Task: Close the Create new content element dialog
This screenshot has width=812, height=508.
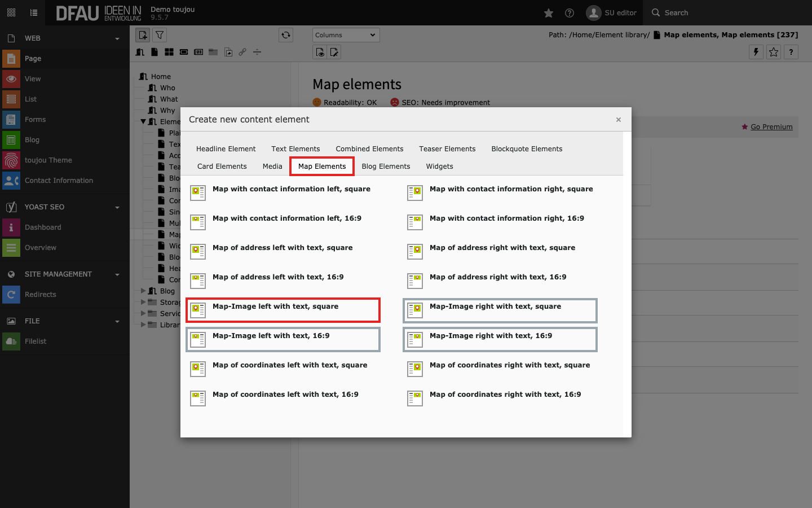Action: pyautogui.click(x=619, y=120)
